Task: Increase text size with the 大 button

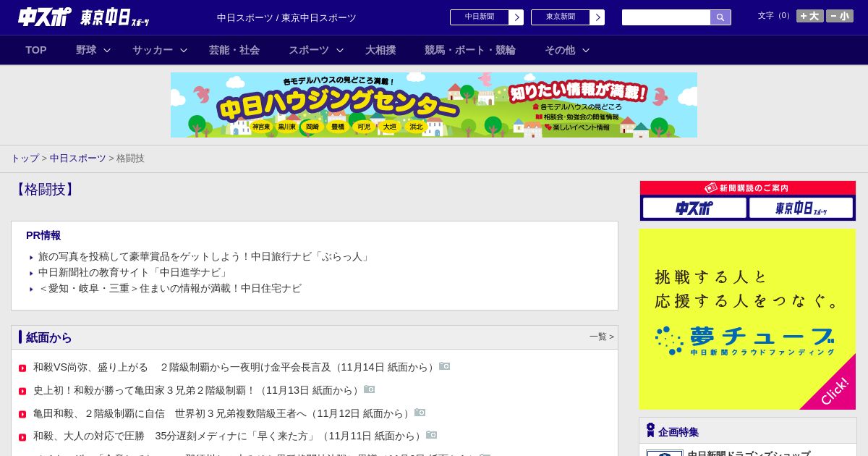Action: click(810, 16)
